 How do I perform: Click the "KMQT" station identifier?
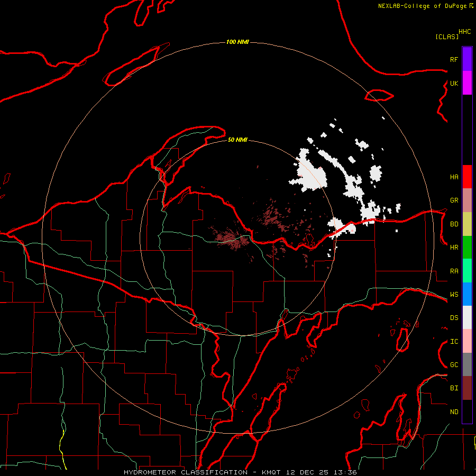pyautogui.click(x=272, y=472)
